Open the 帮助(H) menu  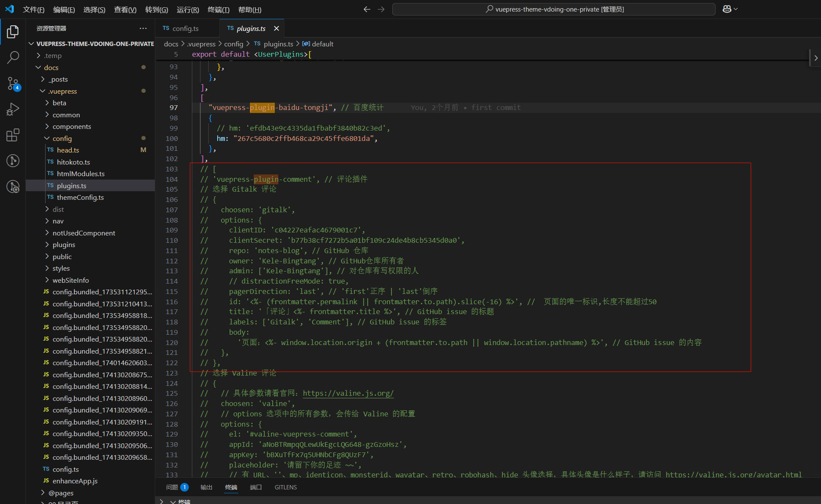tap(250, 9)
